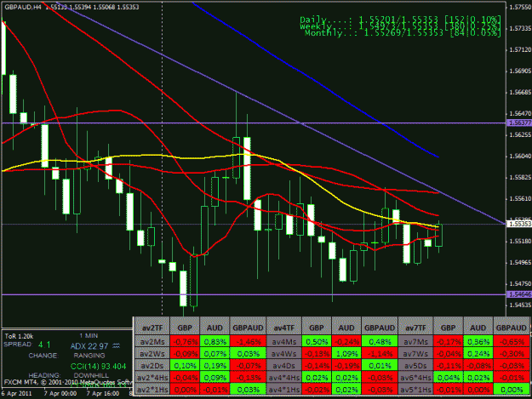Image resolution: width=532 pixels, height=399 pixels.
Task: Click the -0,76% cell in av2Ms row
Action: pyautogui.click(x=185, y=342)
